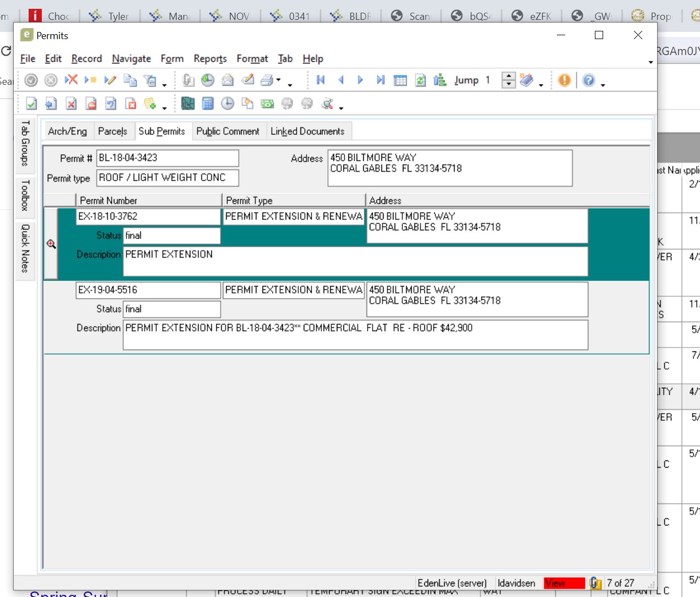Click the orange exclamation alert icon

pyautogui.click(x=564, y=80)
